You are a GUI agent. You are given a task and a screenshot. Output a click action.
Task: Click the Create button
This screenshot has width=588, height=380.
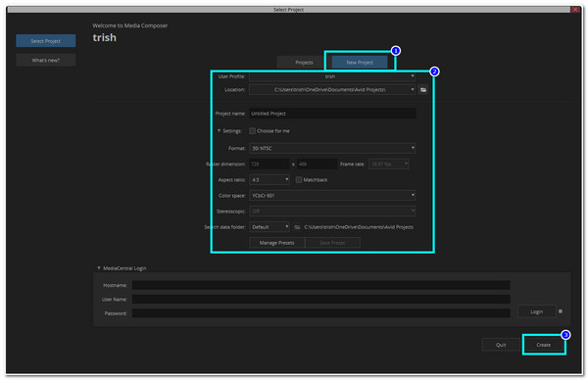[x=543, y=345]
